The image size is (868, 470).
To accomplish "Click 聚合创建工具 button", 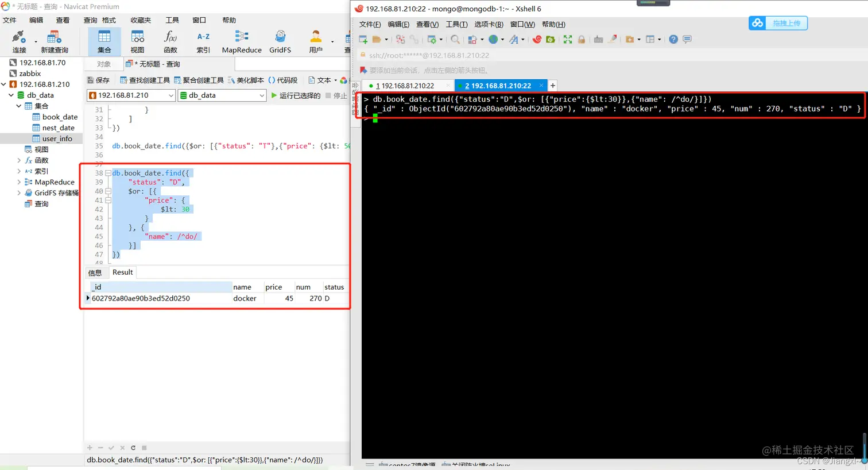I will pos(199,80).
